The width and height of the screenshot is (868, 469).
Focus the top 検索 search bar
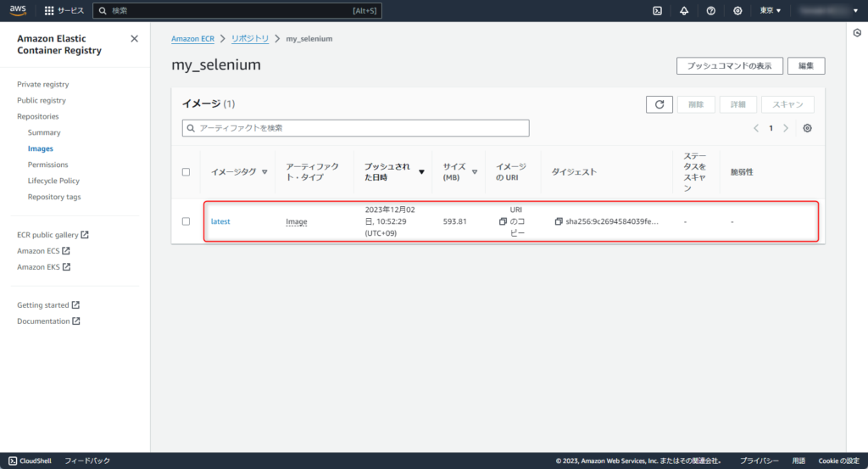237,10
